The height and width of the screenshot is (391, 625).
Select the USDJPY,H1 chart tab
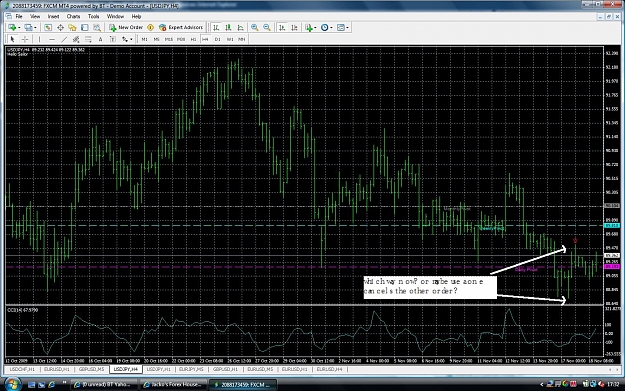pyautogui.click(x=159, y=369)
